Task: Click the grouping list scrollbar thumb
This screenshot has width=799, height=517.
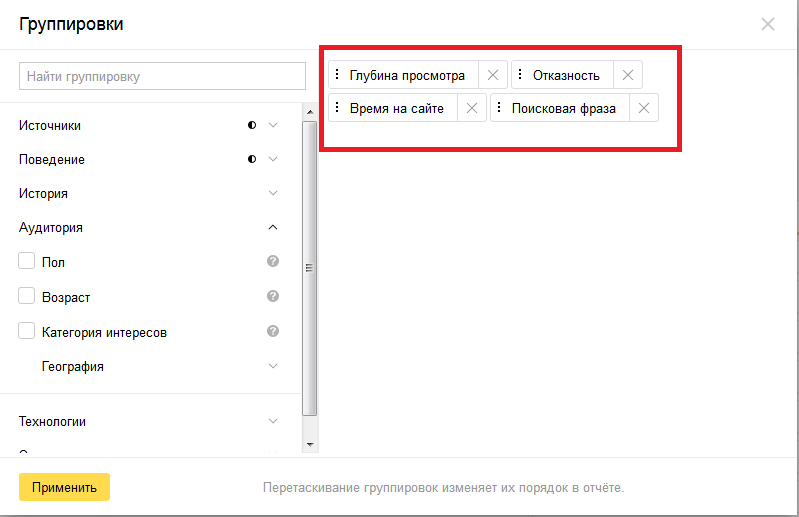Action: [x=310, y=268]
